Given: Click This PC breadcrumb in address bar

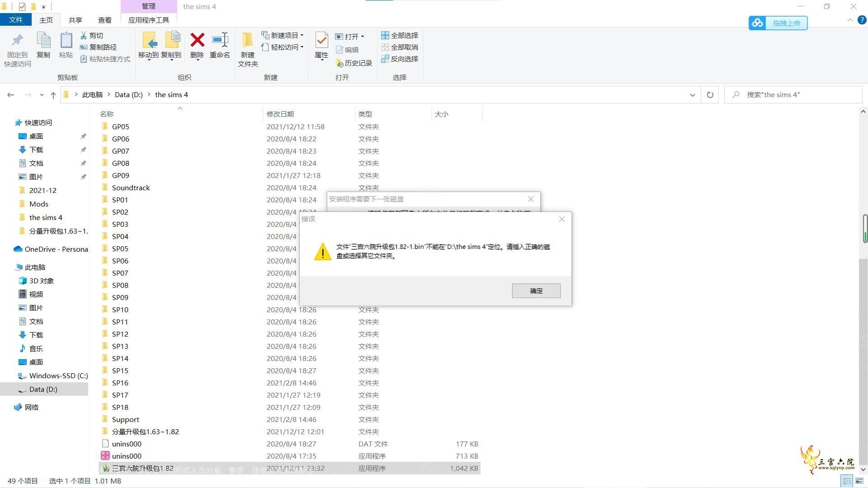Looking at the screenshot, I should [92, 95].
